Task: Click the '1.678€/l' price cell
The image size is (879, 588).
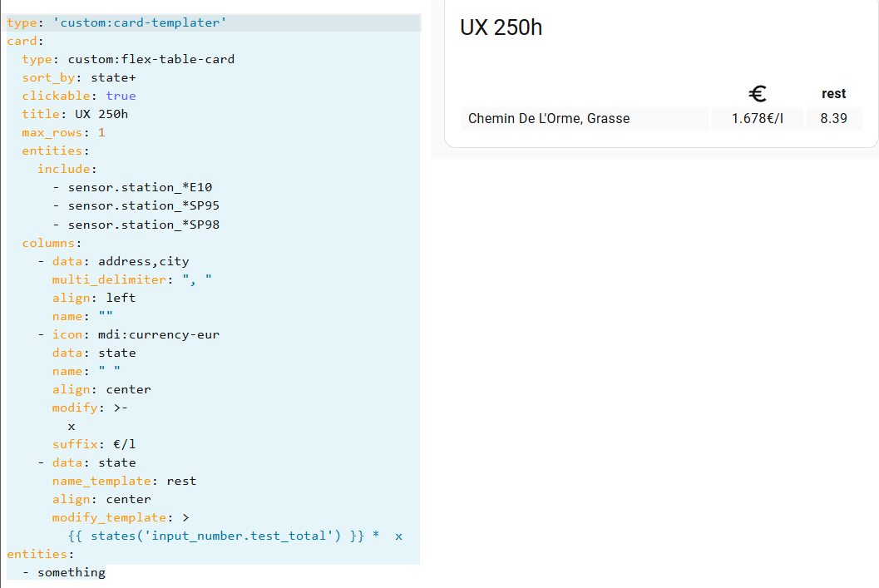Action: click(757, 119)
